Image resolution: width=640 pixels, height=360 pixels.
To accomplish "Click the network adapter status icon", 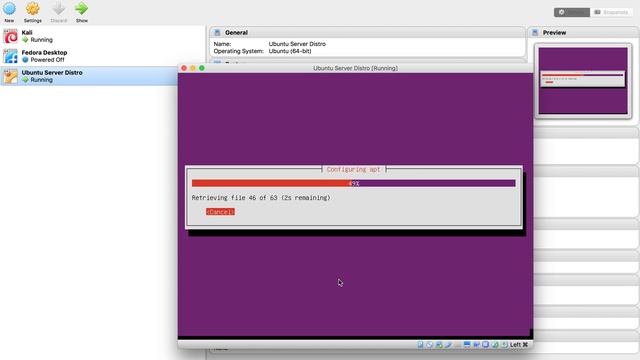I will point(439,345).
